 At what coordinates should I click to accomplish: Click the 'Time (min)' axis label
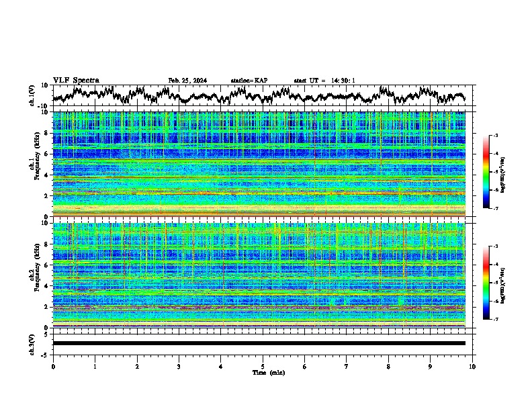click(x=269, y=373)
